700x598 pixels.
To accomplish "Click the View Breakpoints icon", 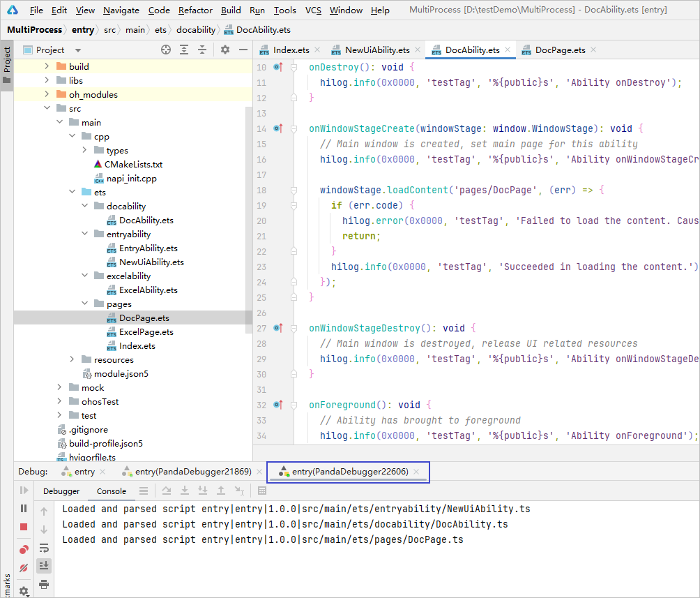I will coord(24,550).
